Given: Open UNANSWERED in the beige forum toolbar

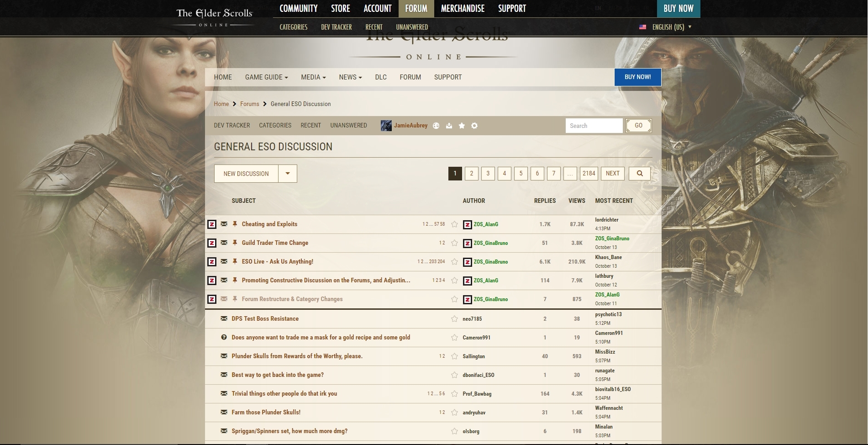Looking at the screenshot, I should (348, 125).
